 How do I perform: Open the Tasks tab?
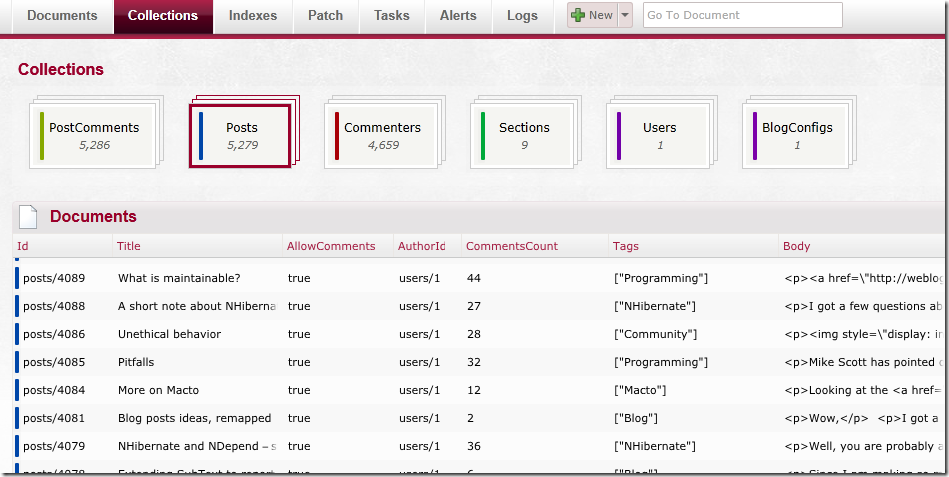[x=392, y=16]
